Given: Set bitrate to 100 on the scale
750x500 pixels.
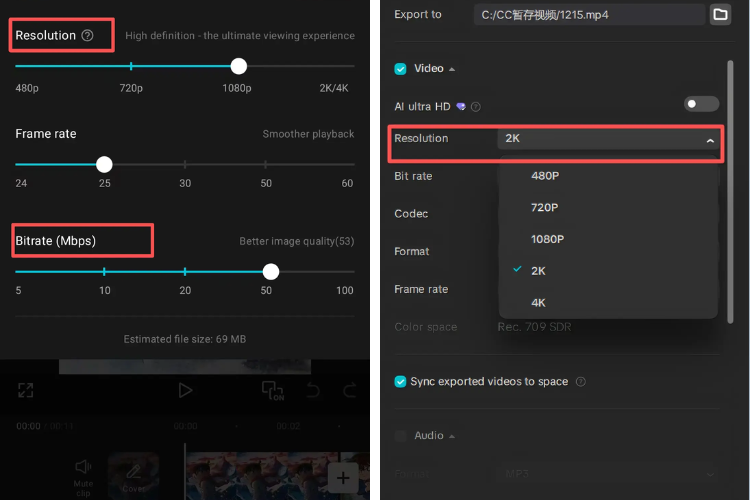Looking at the screenshot, I should pos(345,290).
